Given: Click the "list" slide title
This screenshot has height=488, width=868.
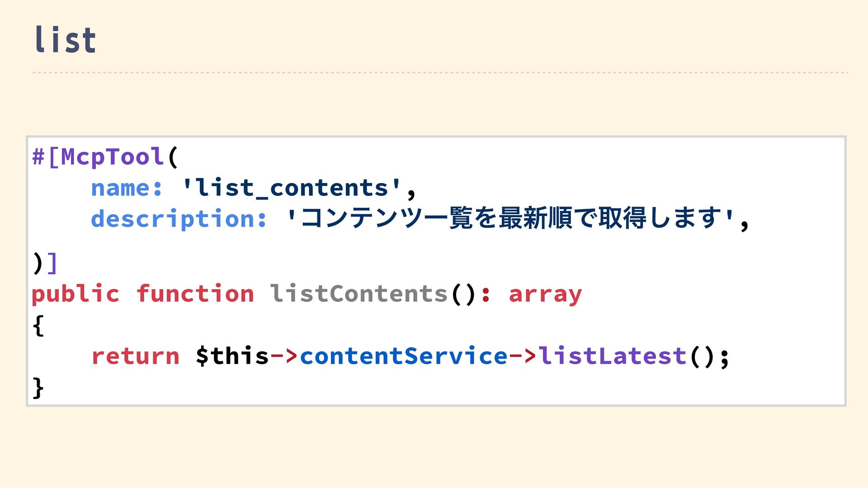Looking at the screenshot, I should point(65,40).
